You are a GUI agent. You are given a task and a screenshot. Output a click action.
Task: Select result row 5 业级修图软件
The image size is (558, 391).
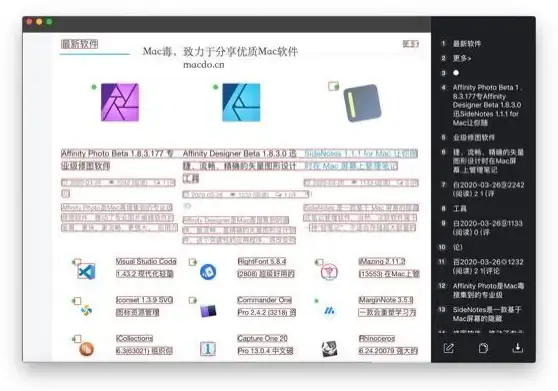[474, 138]
